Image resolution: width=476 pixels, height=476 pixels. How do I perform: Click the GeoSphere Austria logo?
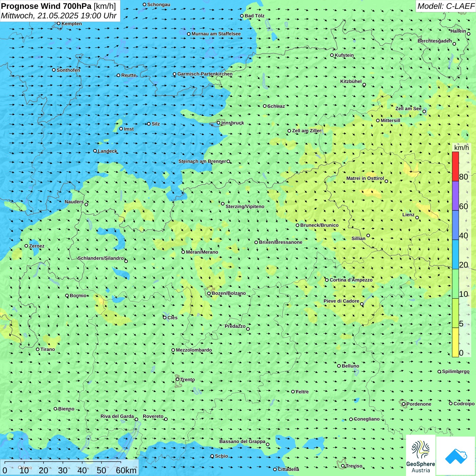pos(421,456)
